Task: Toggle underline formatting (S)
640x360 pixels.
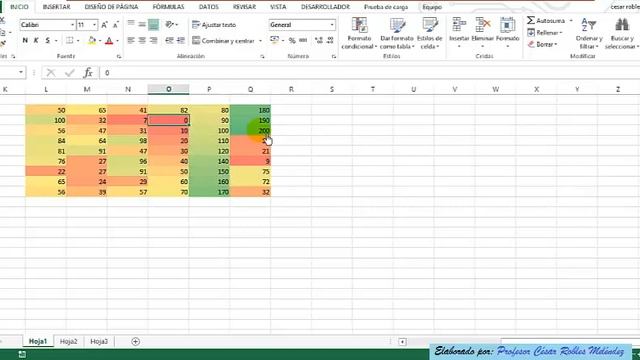Action: [47, 40]
